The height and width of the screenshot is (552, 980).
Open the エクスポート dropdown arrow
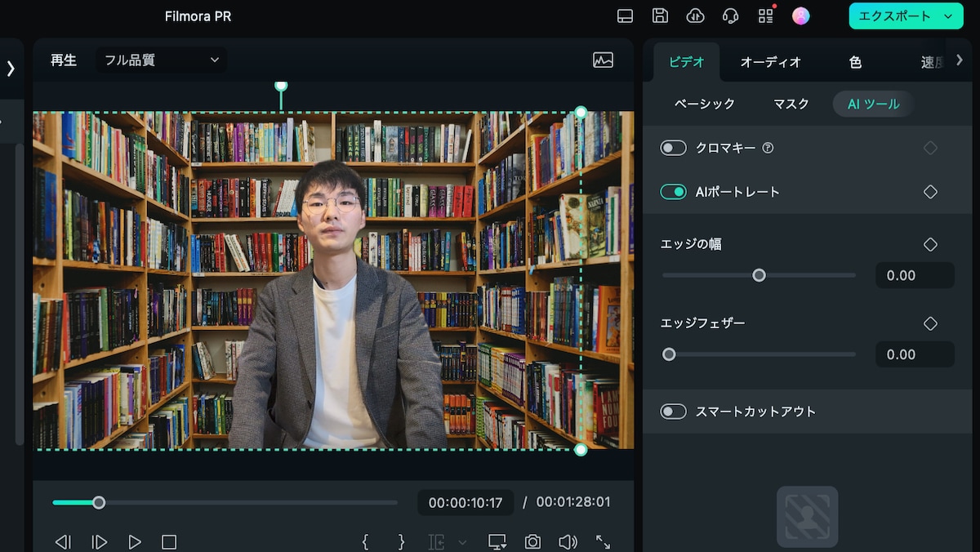949,16
